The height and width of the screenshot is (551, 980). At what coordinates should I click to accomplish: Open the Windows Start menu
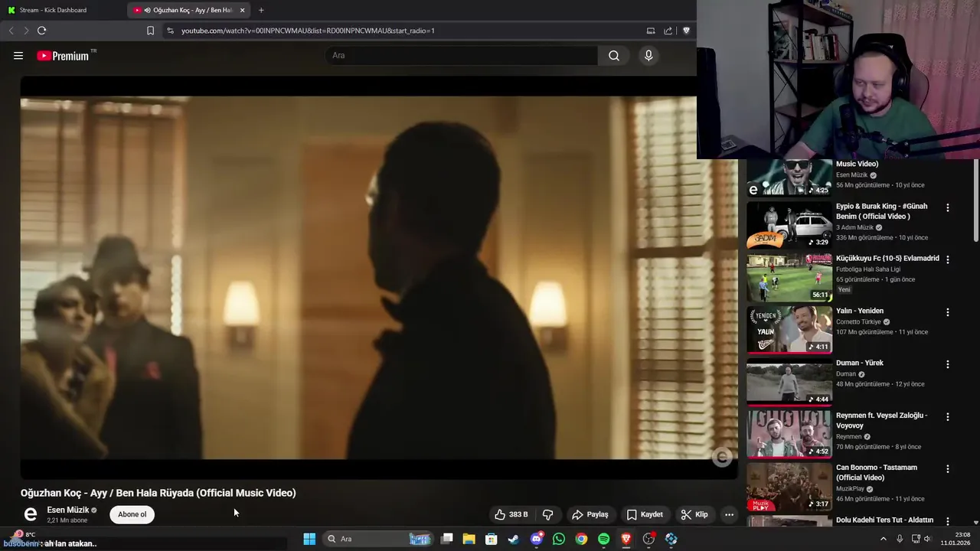click(309, 539)
